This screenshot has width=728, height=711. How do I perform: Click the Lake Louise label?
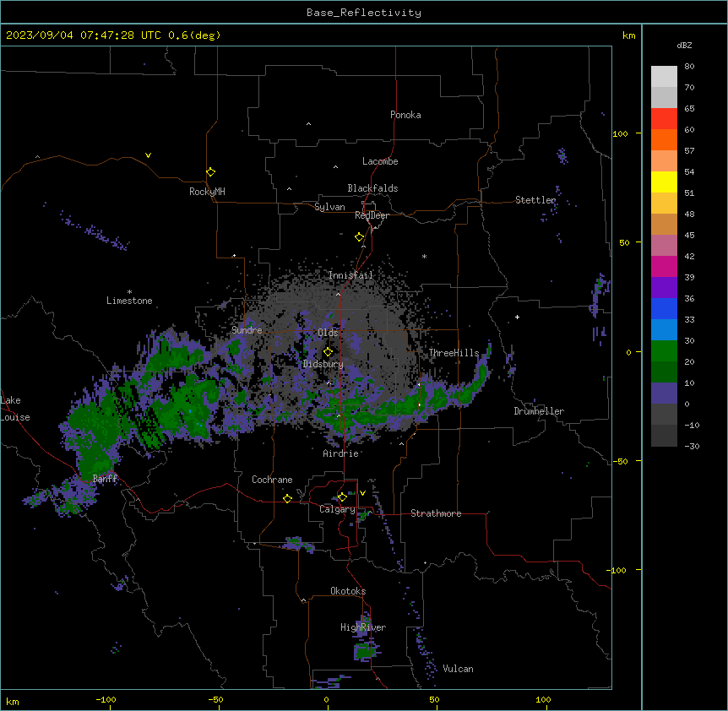click(x=14, y=409)
